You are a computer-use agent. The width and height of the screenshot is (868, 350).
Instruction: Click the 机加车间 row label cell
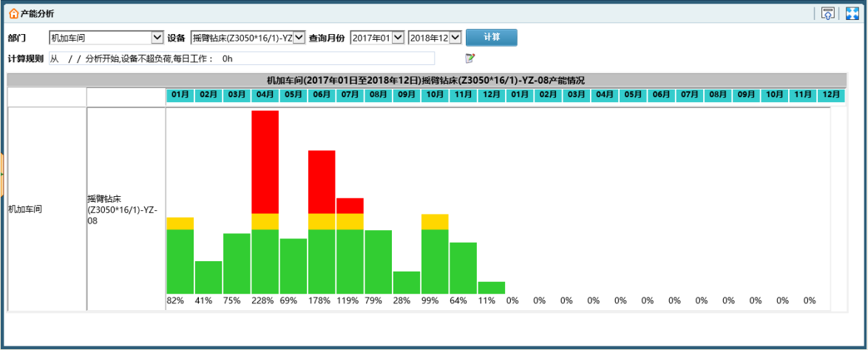(47, 209)
